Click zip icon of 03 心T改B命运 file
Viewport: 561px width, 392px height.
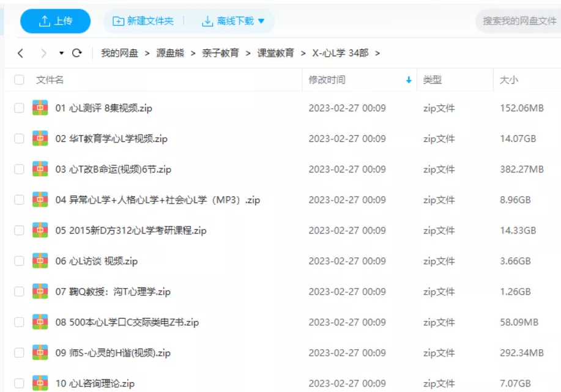(x=40, y=169)
